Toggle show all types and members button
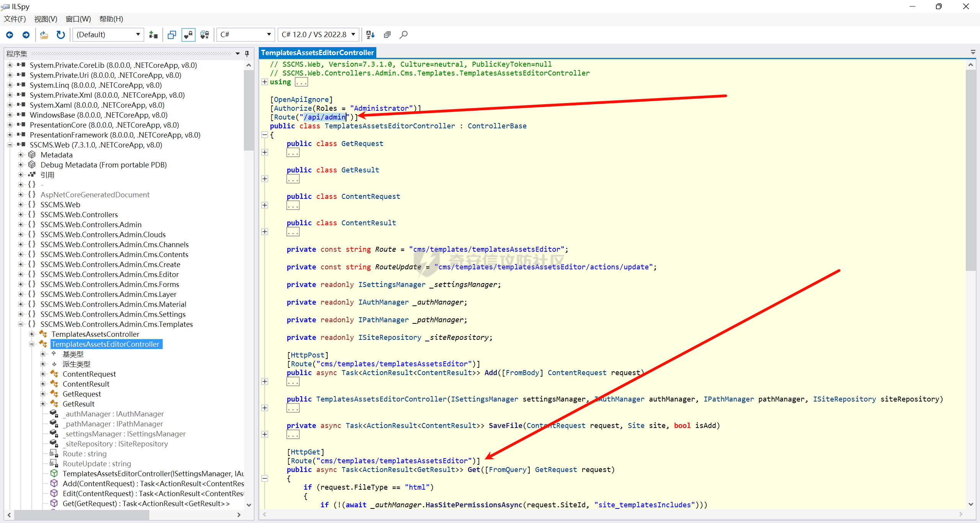This screenshot has height=523, width=980. (x=205, y=35)
